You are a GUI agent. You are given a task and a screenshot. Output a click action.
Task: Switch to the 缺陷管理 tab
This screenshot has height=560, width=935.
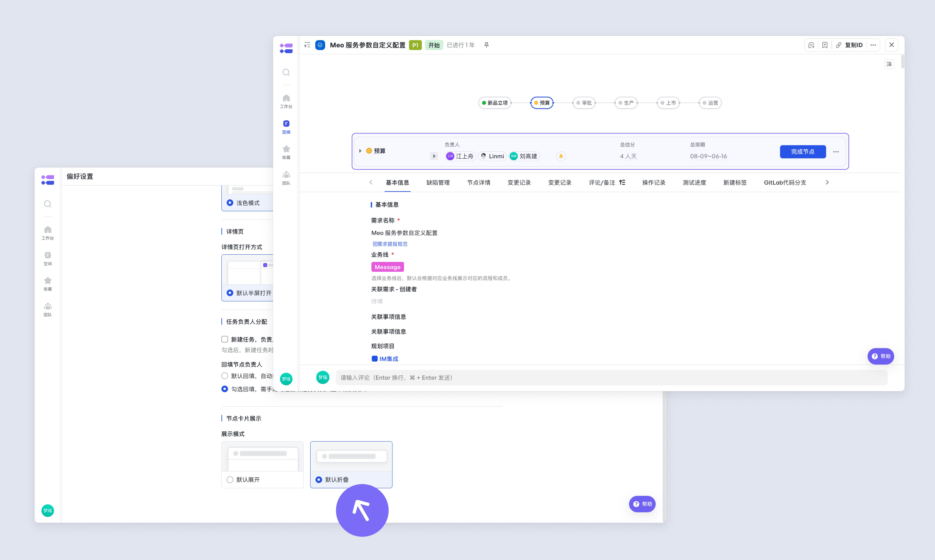(x=438, y=182)
